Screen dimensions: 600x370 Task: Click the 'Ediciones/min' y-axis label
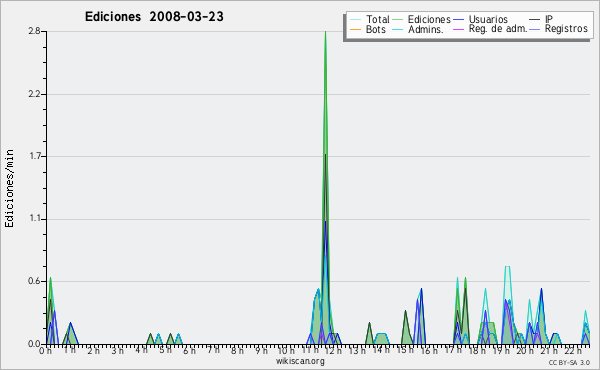tap(9, 189)
